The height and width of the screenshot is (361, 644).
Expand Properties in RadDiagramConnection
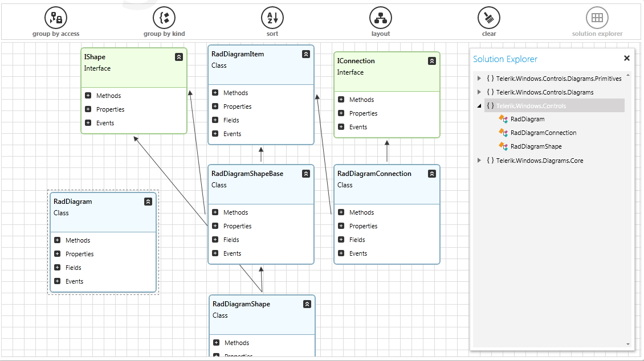click(x=341, y=225)
